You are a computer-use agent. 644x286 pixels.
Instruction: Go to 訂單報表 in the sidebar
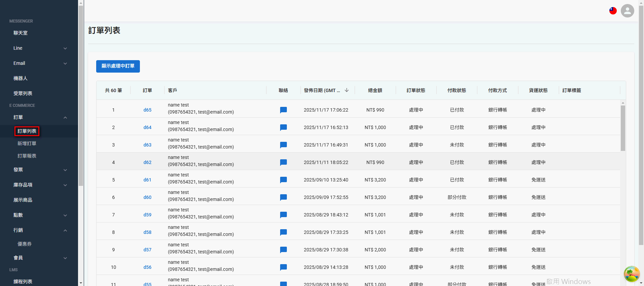[27, 156]
